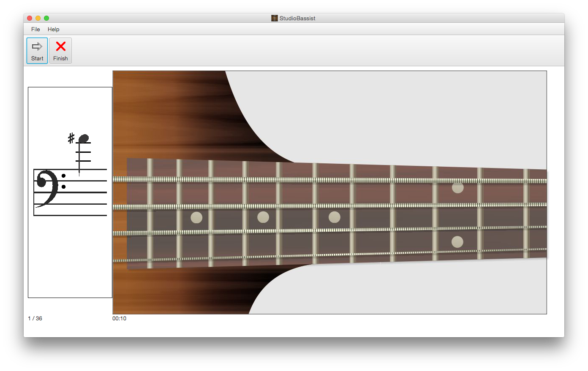
Task: Click the elapsed timer 00:10
Action: click(x=119, y=318)
